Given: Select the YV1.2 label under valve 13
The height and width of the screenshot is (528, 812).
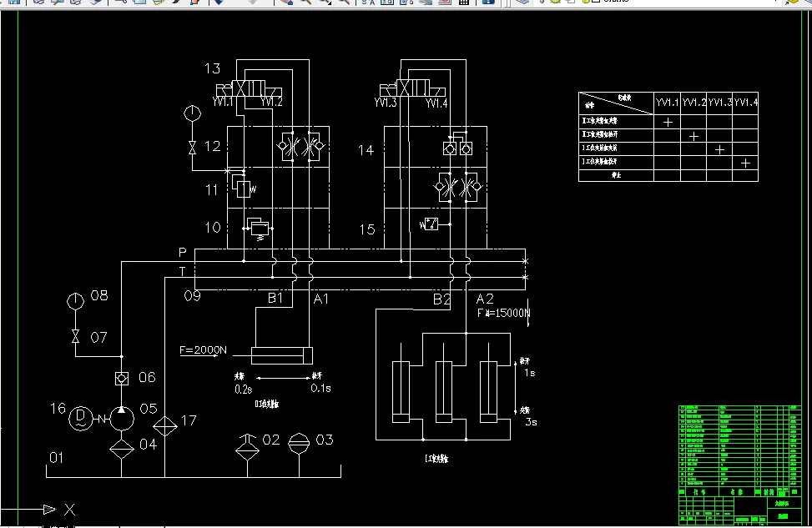Looking at the screenshot, I should coord(271,102).
